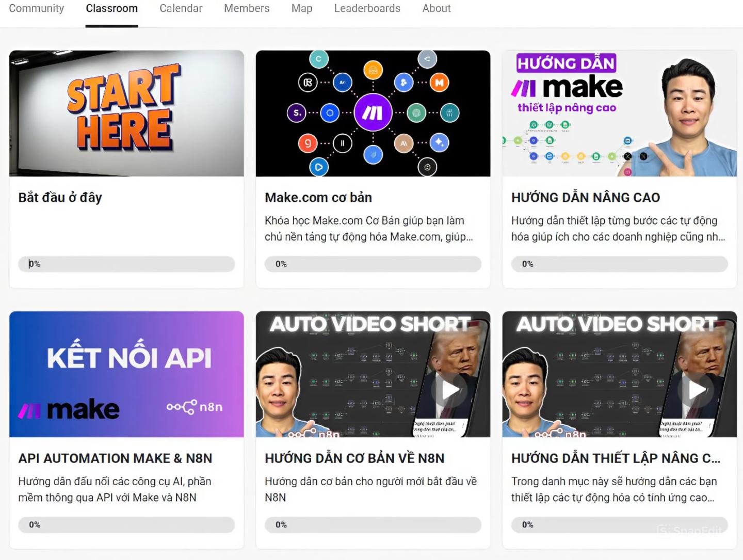Click the progress bar under Make.com cơ bản
Viewport: 743px width, 560px height.
tap(373, 264)
